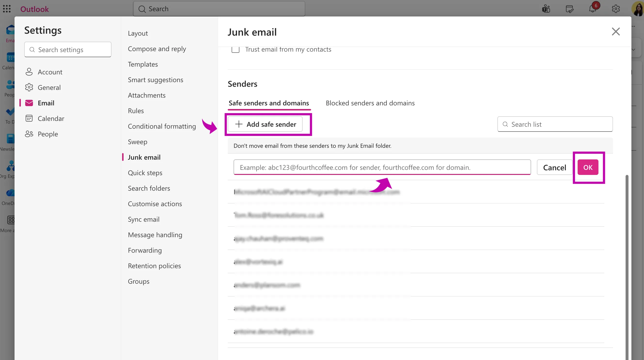Image resolution: width=644 pixels, height=360 pixels.
Task: Open the notifications bell icon
Action: (593, 9)
